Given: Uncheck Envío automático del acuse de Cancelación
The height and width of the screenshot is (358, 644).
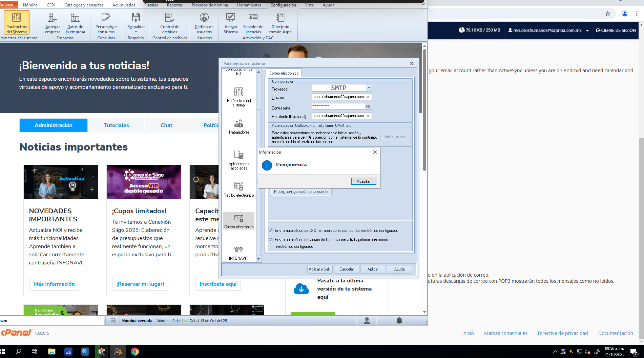Looking at the screenshot, I should [x=271, y=240].
